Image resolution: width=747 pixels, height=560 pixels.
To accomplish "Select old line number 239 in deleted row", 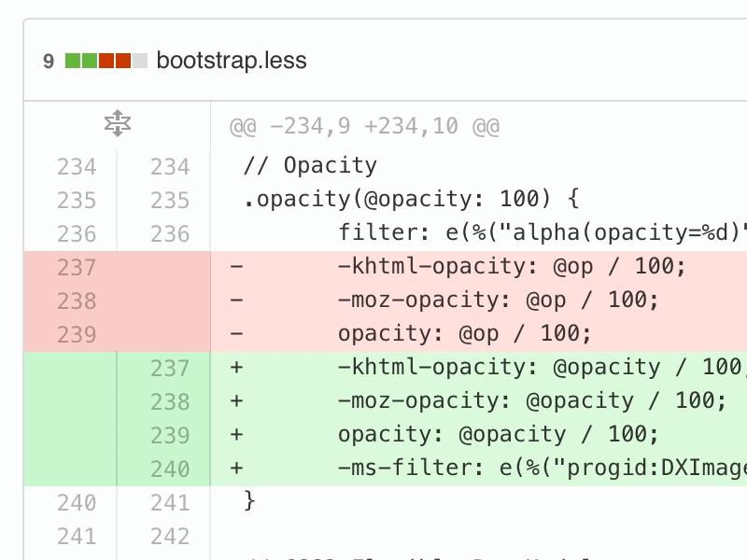I will (77, 335).
